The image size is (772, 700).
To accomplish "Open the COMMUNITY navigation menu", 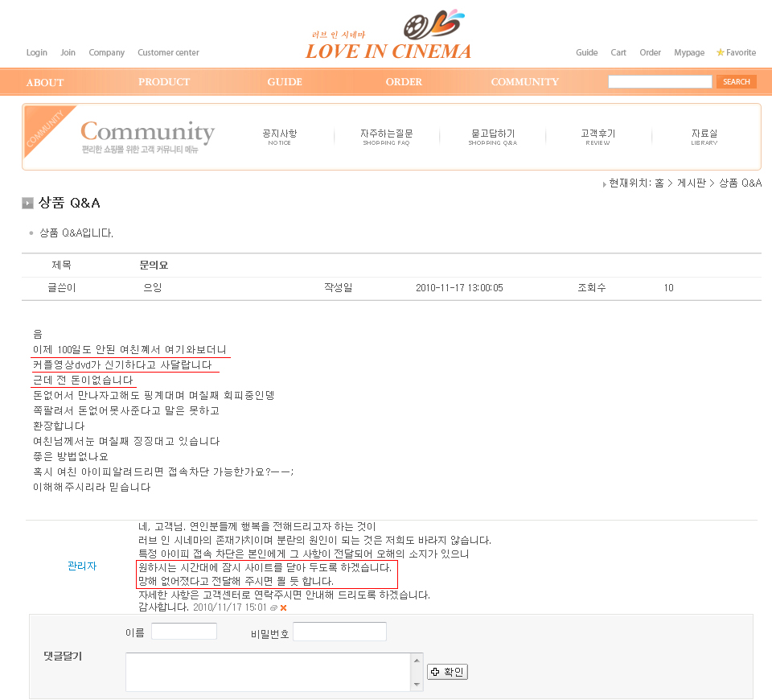I will point(524,82).
